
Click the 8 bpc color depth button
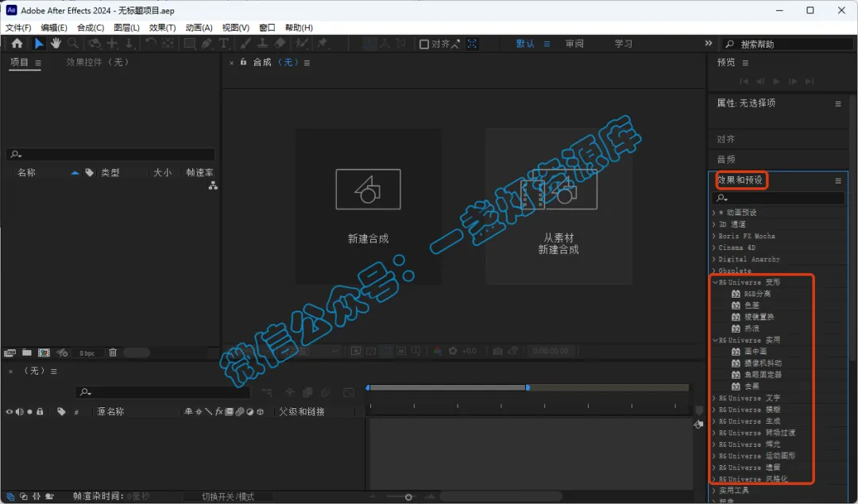point(87,353)
